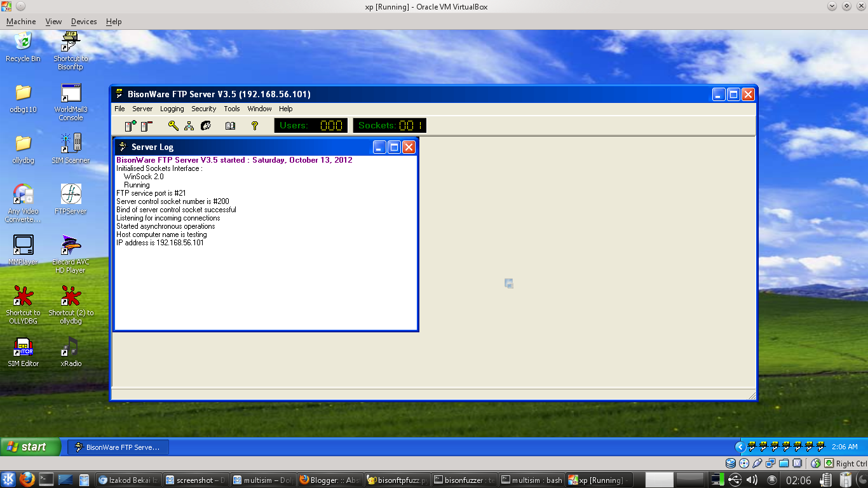Image resolution: width=868 pixels, height=488 pixels.
Task: Open VirtualBox Machine menu
Action: point(21,22)
